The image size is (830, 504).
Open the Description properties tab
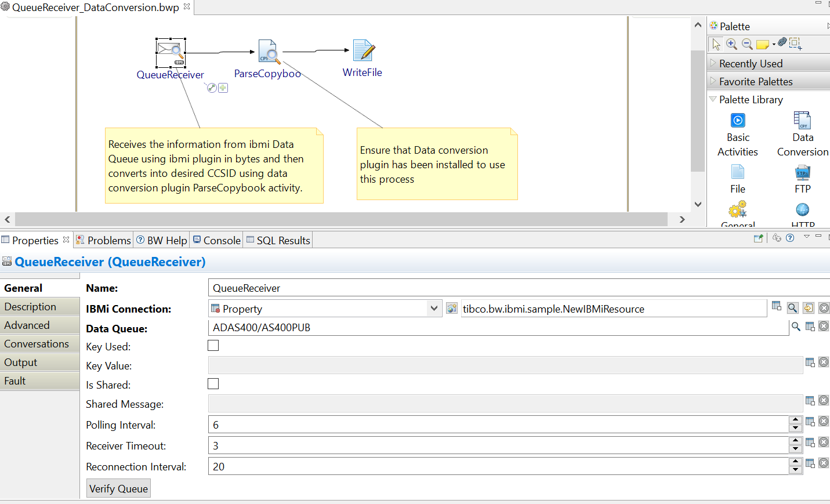click(39, 307)
